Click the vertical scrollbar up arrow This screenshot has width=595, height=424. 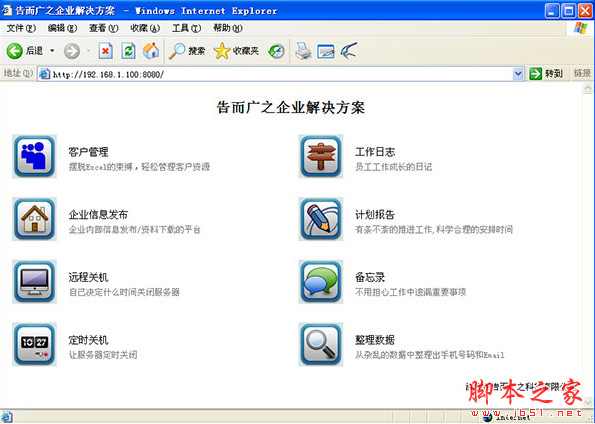588,89
